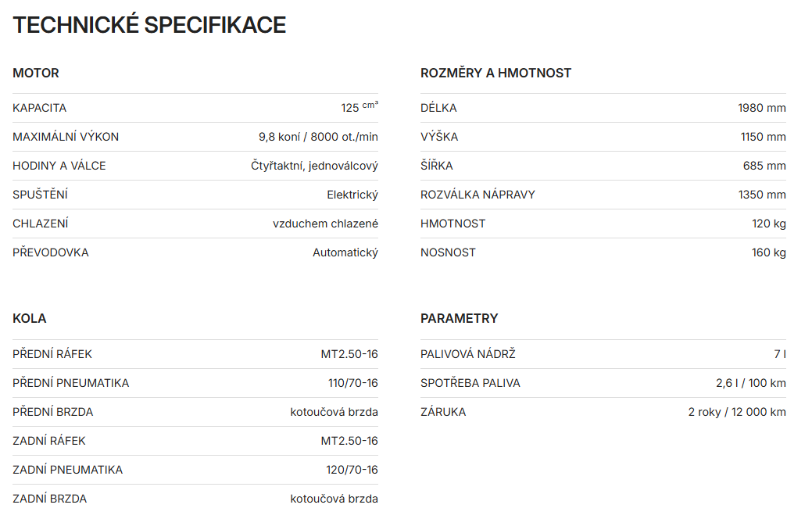The width and height of the screenshot is (812, 519).
Task: Click the KAPACITA row label
Action: pos(39,108)
